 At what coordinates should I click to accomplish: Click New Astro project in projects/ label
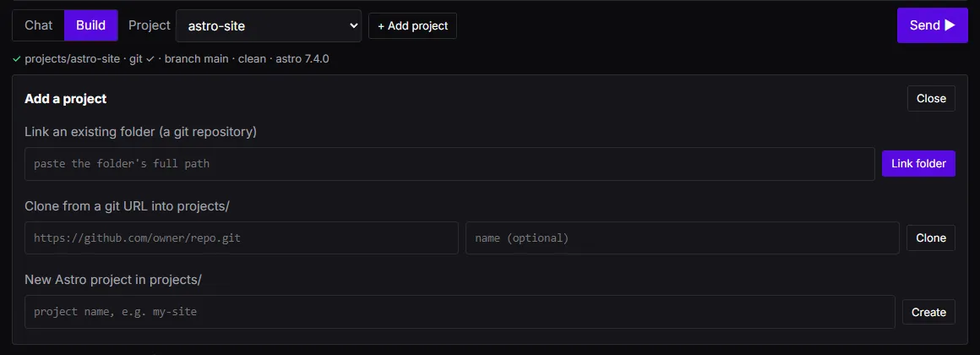113,280
